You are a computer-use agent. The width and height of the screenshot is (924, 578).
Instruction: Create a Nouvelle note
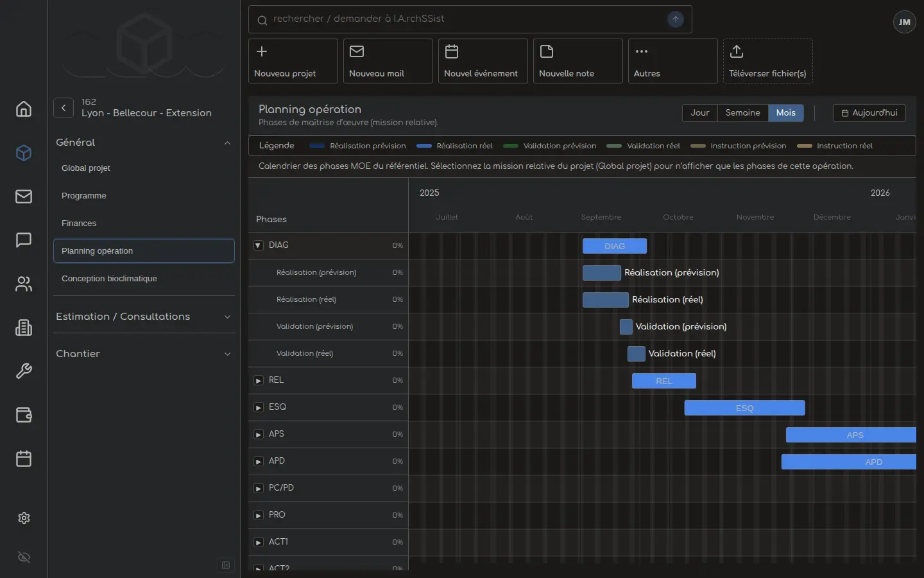pyautogui.click(x=578, y=61)
